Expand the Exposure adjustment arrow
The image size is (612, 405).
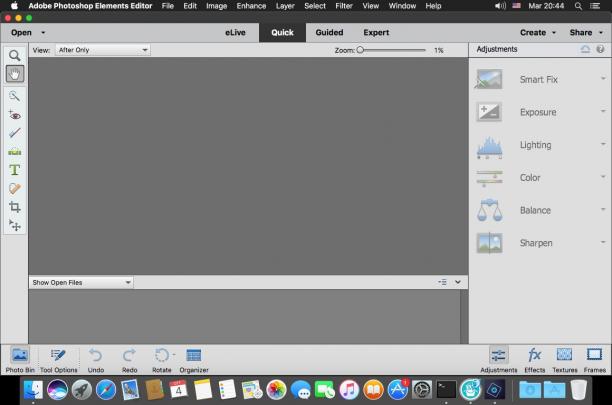pyautogui.click(x=603, y=111)
